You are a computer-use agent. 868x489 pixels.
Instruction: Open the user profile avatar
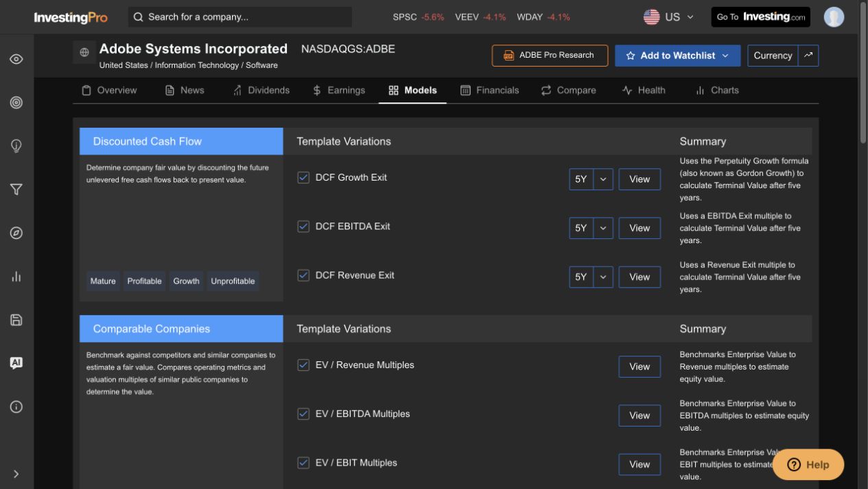[x=834, y=16]
